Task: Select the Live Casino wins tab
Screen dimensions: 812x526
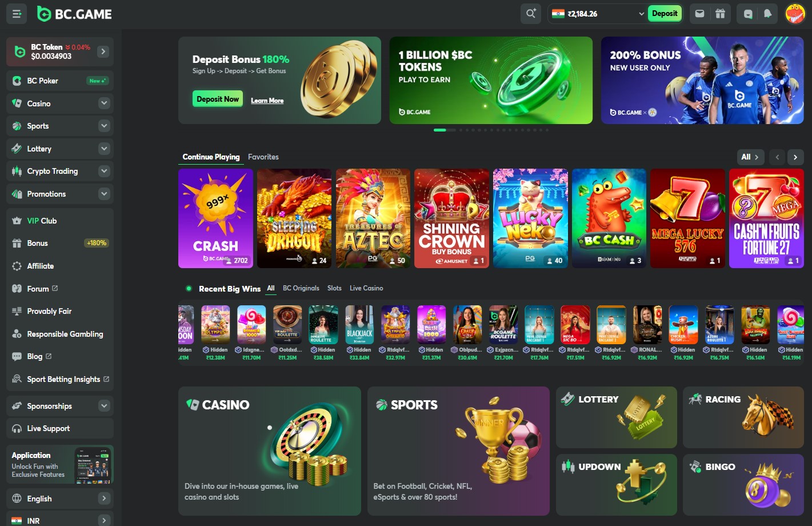Action: point(366,288)
